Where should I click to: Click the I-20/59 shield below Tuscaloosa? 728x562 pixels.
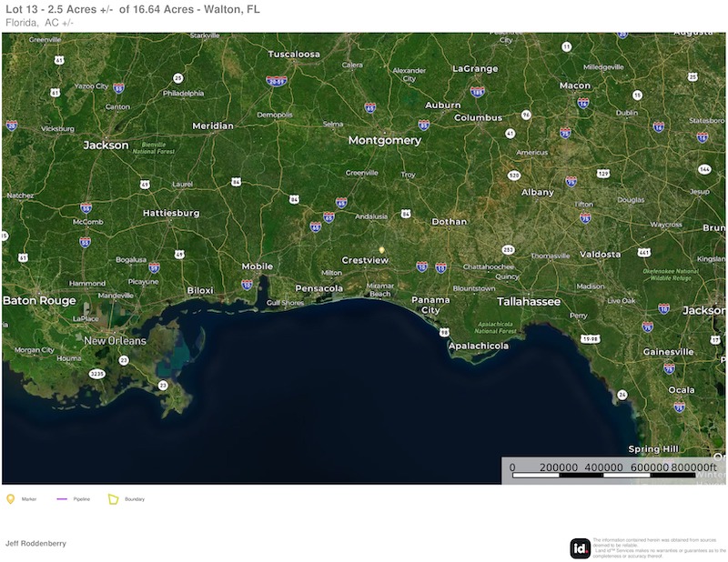[x=277, y=80]
